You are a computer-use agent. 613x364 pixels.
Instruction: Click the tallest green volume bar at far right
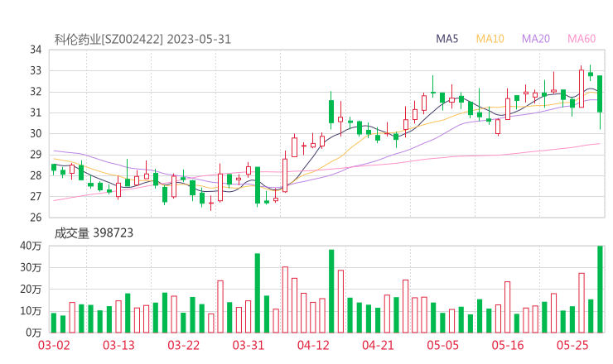coord(600,290)
